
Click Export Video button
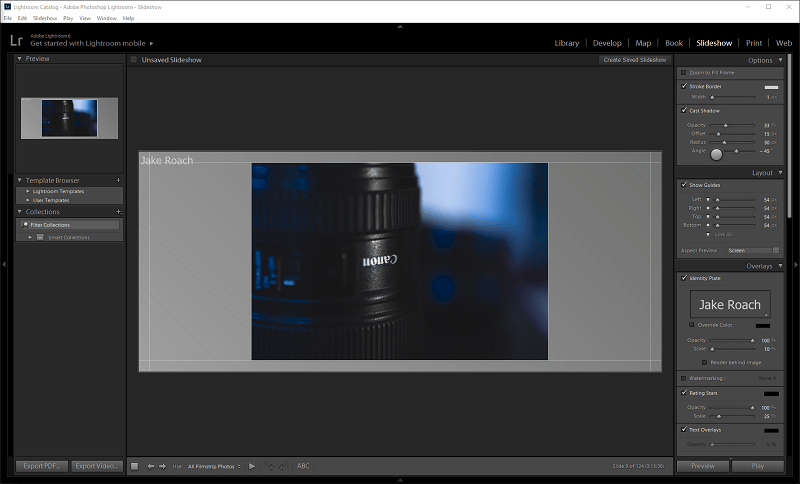pos(97,466)
